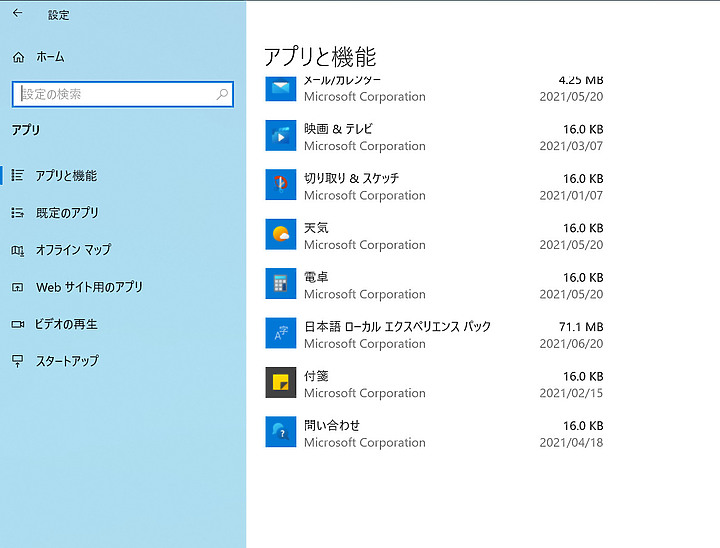Click the back arrow in Settings header
Image resolution: width=720 pixels, height=548 pixels.
click(17, 13)
